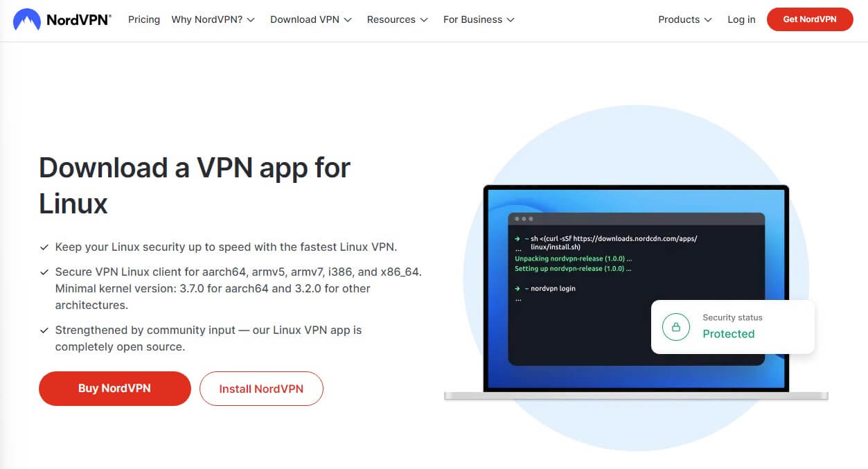Viewport: 868px width, 469px height.
Task: Click the green padlock security icon
Action: click(x=676, y=326)
